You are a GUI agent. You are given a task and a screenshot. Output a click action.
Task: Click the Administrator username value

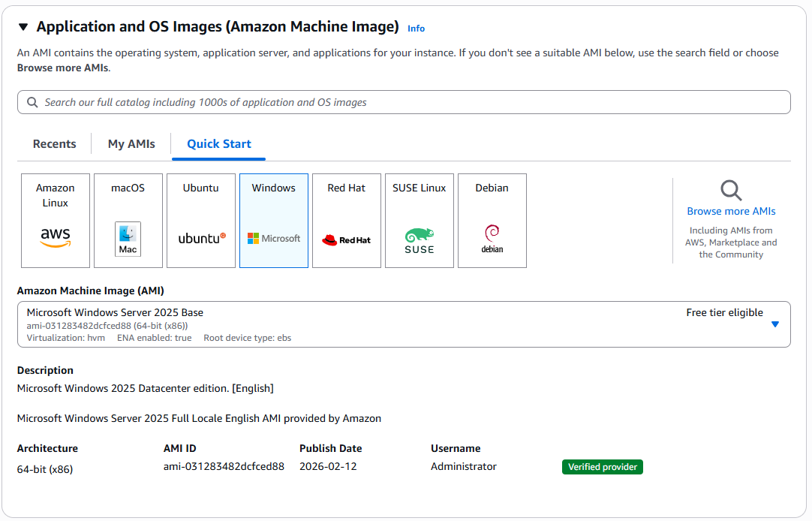(x=464, y=467)
